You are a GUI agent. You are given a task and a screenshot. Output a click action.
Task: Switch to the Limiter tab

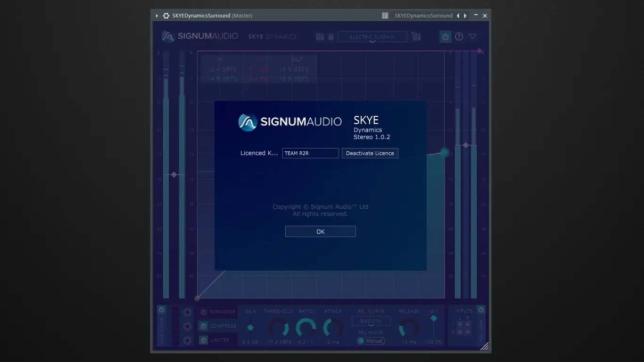[x=220, y=340]
